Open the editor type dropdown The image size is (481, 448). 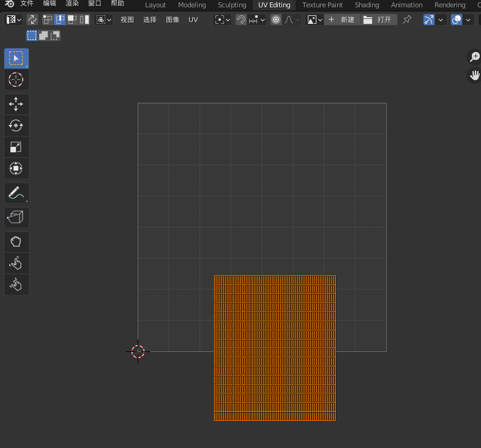[x=13, y=20]
